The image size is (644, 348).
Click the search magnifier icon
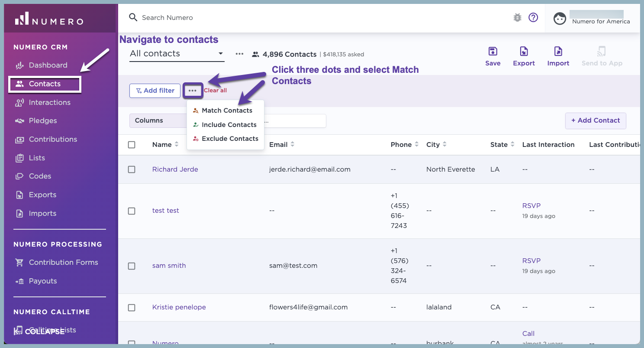point(133,17)
